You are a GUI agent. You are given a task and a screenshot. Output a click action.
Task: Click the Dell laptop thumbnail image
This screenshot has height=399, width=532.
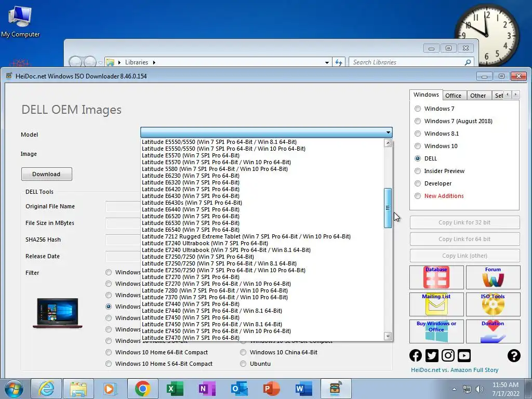click(x=57, y=313)
